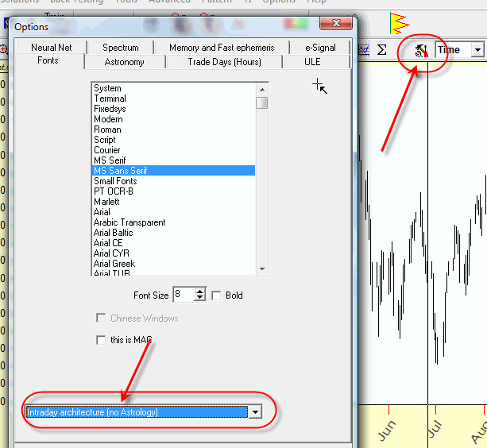Tick the 'this is MAC' checkbox

tap(101, 340)
